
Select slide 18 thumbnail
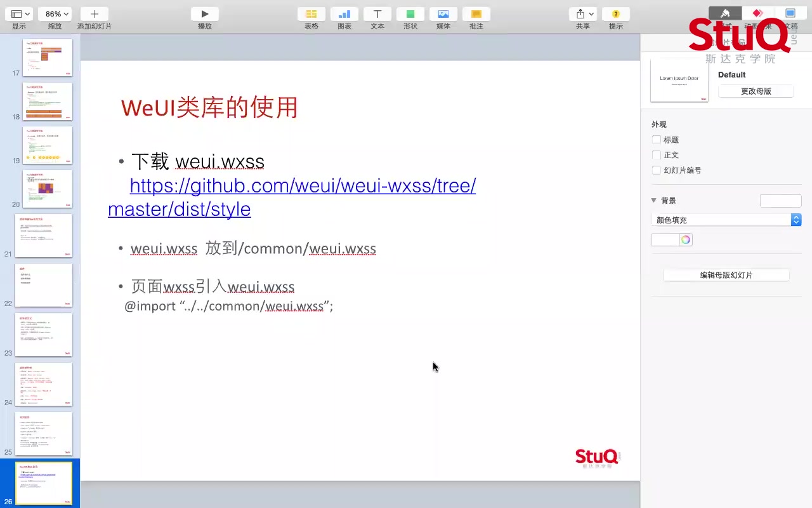point(48,102)
